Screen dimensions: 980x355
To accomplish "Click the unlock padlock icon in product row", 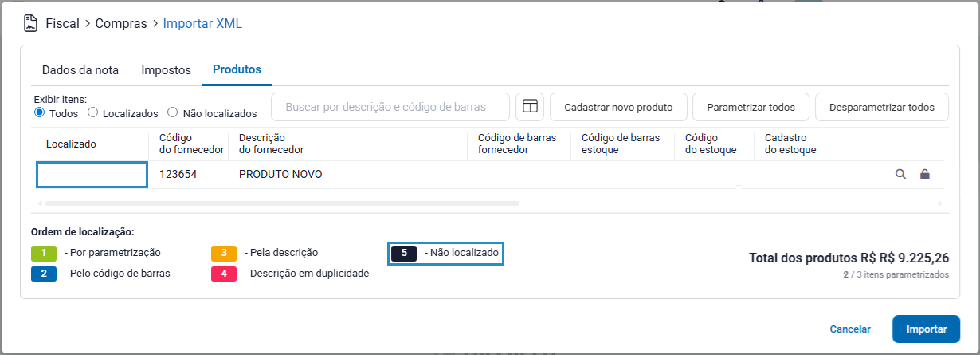I will 925,174.
